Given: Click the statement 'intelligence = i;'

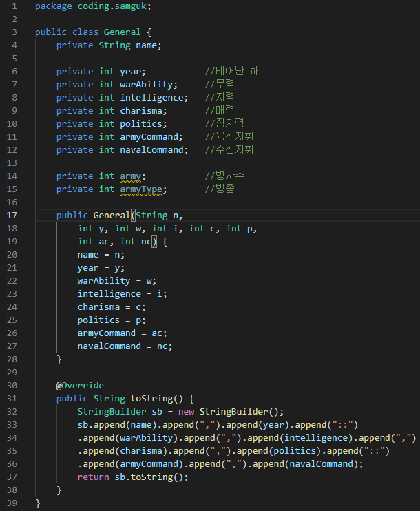Looking at the screenshot, I should click(122, 294).
